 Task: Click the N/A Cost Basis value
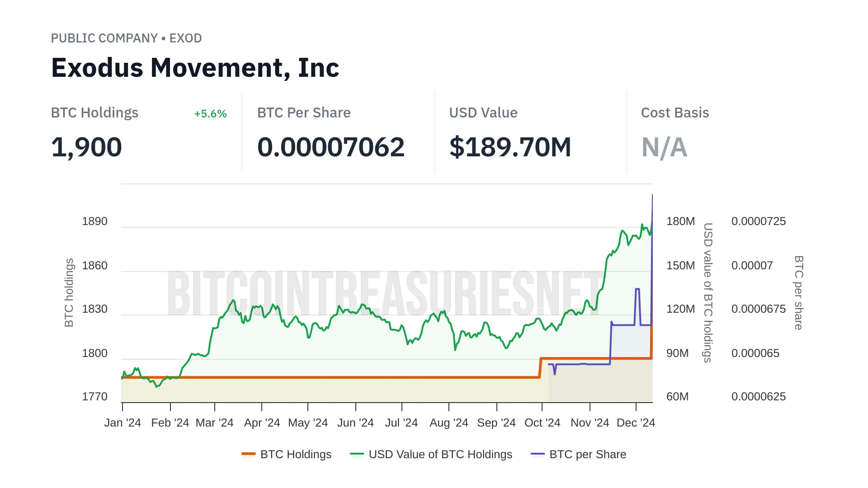(x=664, y=147)
